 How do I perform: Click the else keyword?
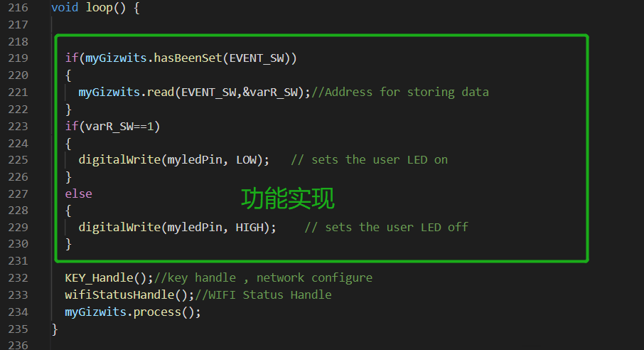(78, 193)
